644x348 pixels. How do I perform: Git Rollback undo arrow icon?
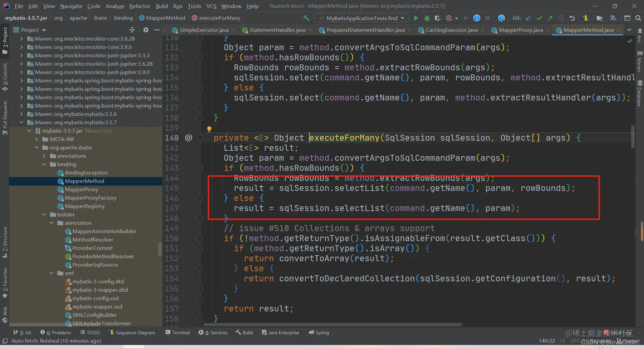tap(572, 18)
